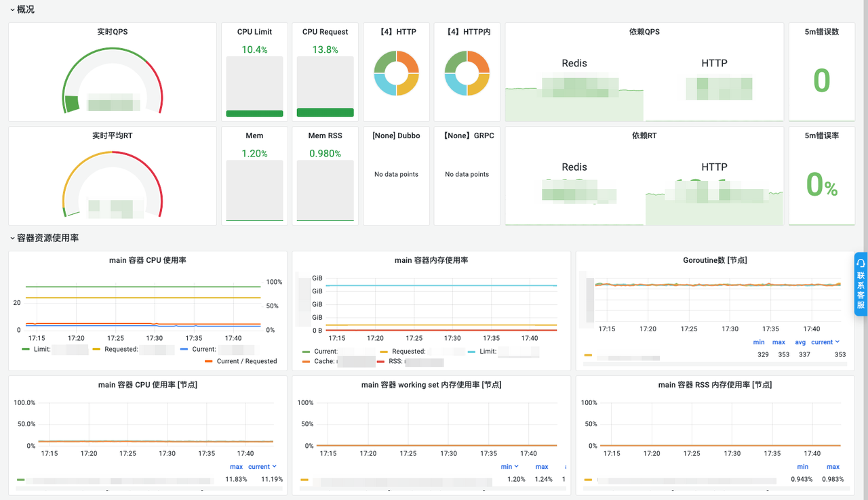Toggle the orange Current / Requested legend swatch

pos(208,361)
